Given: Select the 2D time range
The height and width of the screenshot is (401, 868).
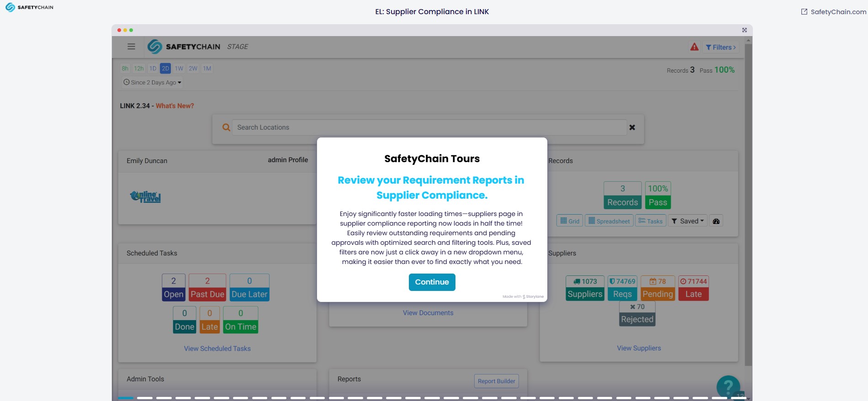Looking at the screenshot, I should click(165, 69).
